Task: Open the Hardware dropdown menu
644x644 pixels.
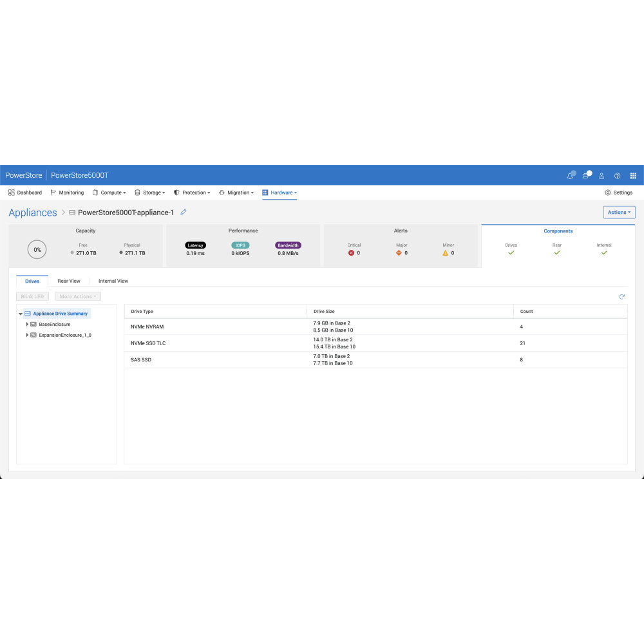Action: (279, 193)
